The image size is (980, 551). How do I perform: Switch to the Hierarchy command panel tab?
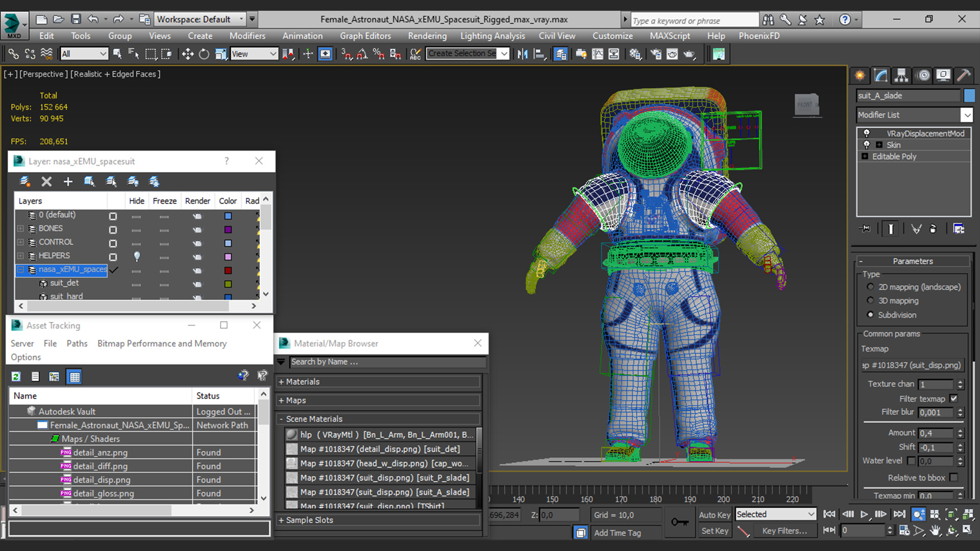[901, 76]
